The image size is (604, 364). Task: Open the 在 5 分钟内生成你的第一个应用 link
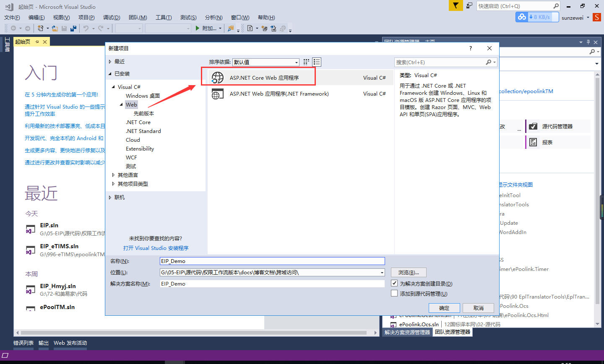[x=61, y=95]
